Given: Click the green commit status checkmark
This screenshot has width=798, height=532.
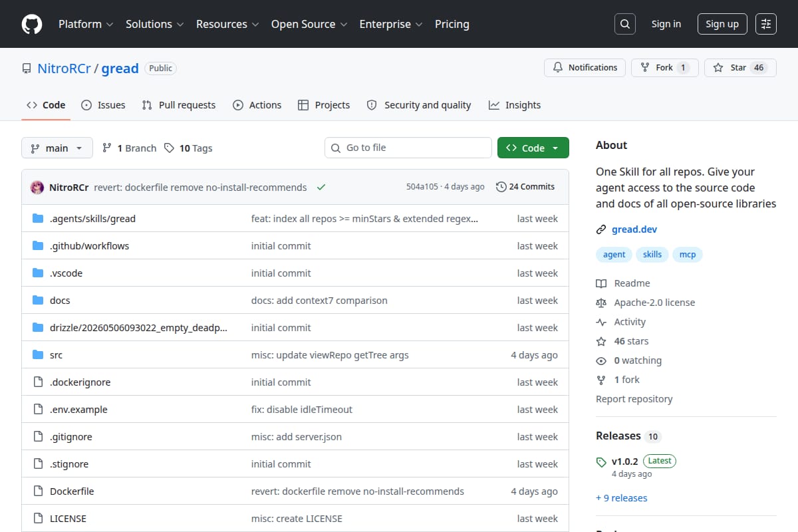Looking at the screenshot, I should pyautogui.click(x=321, y=188).
